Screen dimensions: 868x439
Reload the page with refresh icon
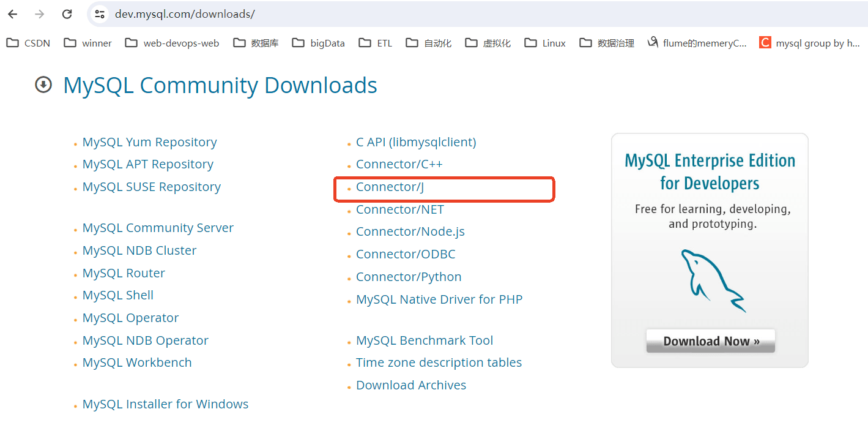coord(67,14)
